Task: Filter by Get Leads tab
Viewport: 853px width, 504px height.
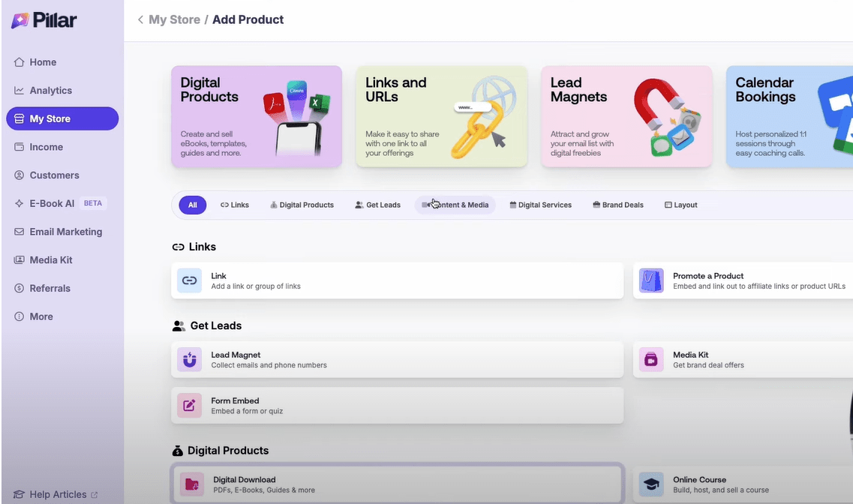Action: pos(378,205)
